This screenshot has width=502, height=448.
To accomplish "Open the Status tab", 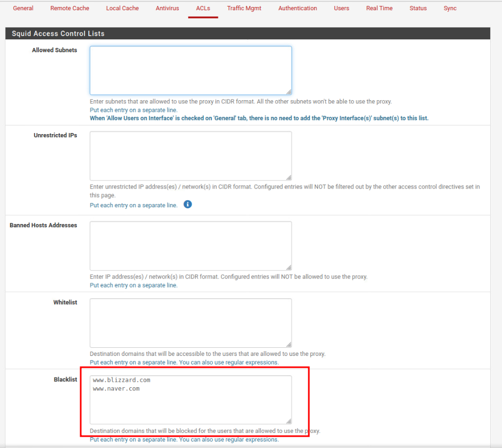I will [x=418, y=8].
